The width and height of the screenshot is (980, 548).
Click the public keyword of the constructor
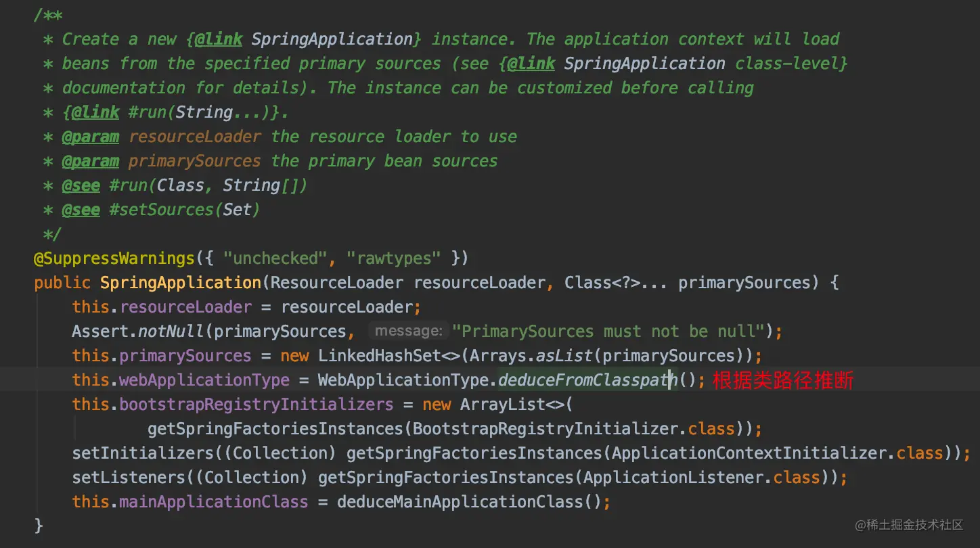coord(62,283)
